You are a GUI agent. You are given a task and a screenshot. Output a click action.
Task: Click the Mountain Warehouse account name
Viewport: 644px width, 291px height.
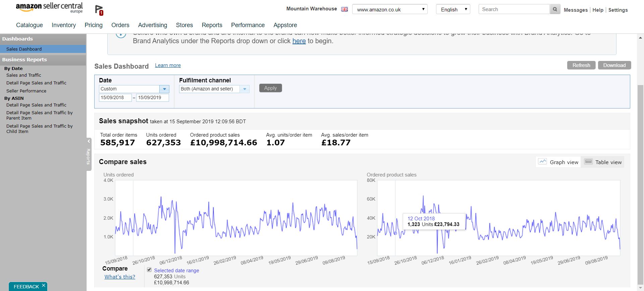coord(312,9)
